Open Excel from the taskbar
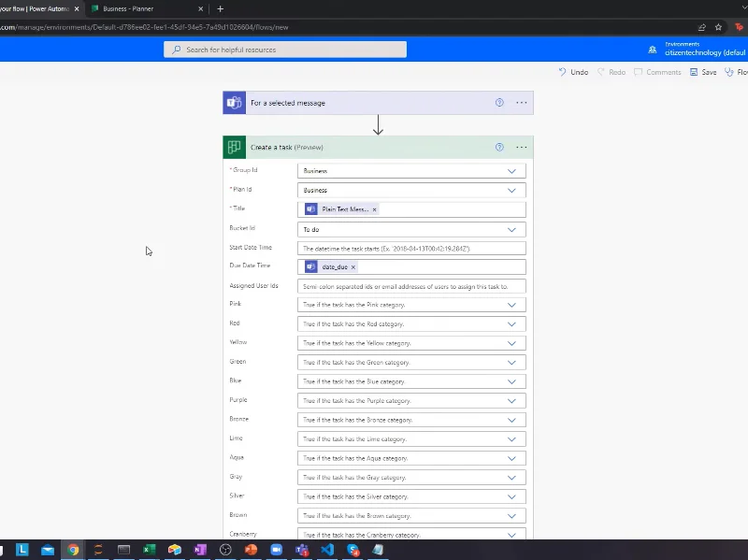 click(150, 550)
